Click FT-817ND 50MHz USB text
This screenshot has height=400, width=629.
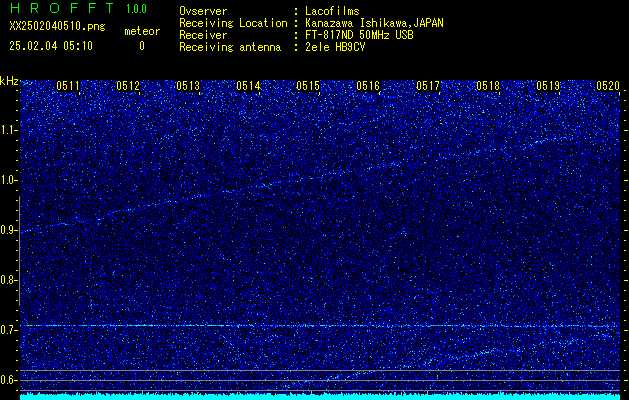(359, 35)
